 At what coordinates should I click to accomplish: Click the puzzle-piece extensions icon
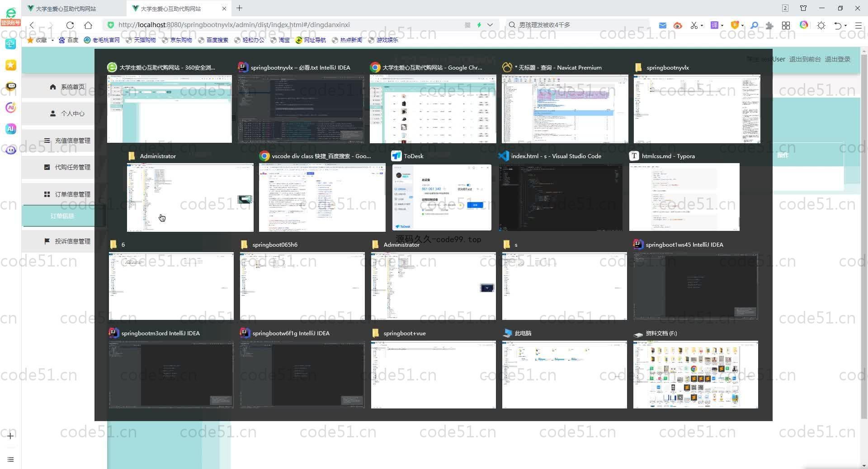(x=769, y=25)
